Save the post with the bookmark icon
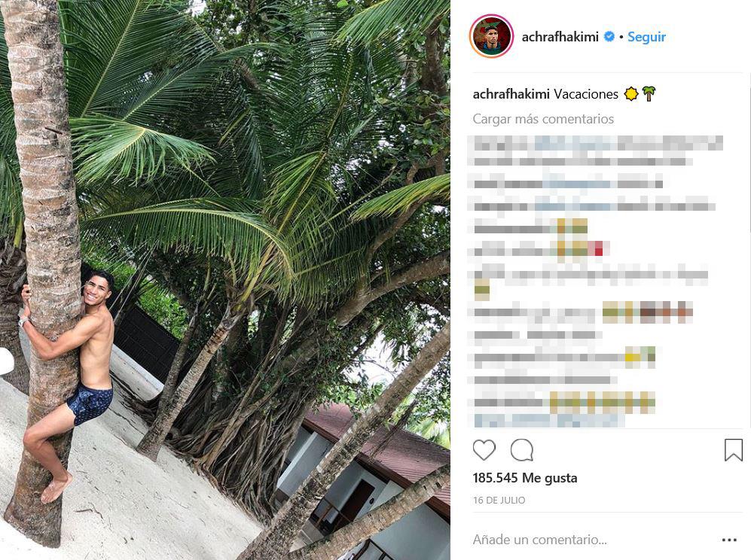This screenshot has height=560, width=751. coord(733,450)
